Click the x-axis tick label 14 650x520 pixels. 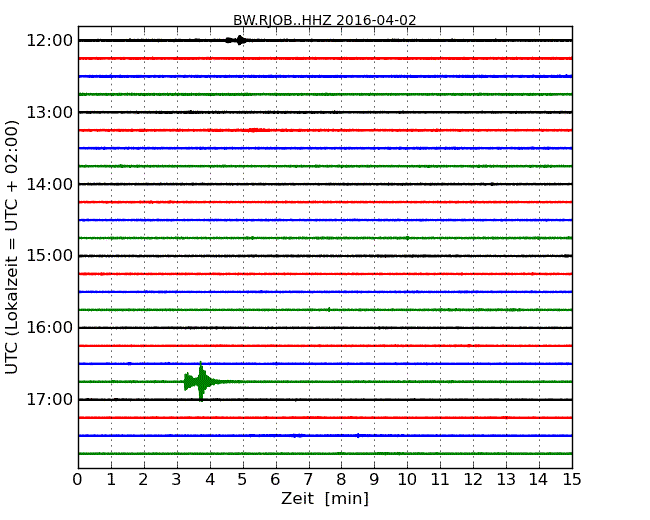538,480
